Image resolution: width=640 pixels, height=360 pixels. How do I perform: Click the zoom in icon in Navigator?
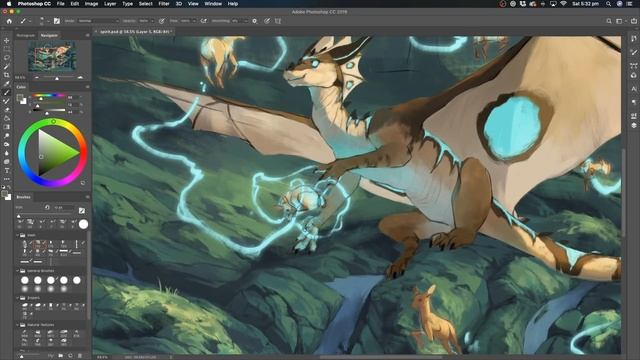(80, 77)
